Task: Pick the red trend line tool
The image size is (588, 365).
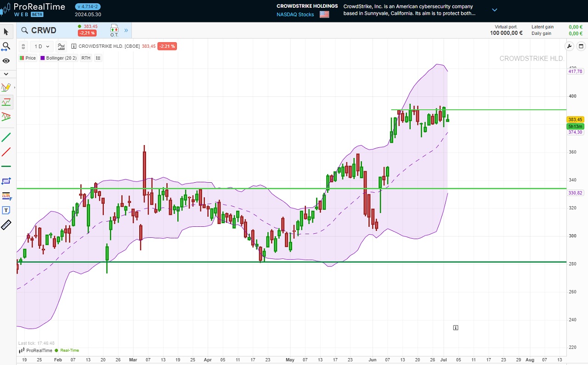Action: (x=6, y=152)
